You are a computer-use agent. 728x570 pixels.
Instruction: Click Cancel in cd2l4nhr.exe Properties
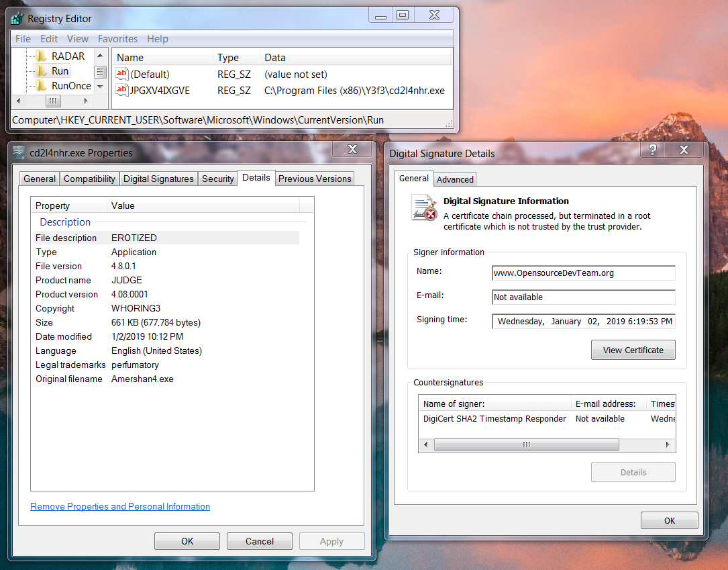[x=260, y=541]
